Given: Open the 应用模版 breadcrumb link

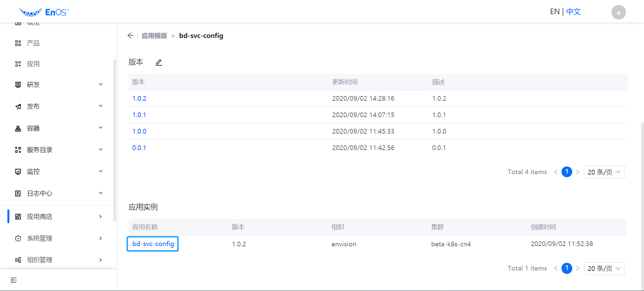Looking at the screenshot, I should [x=154, y=36].
